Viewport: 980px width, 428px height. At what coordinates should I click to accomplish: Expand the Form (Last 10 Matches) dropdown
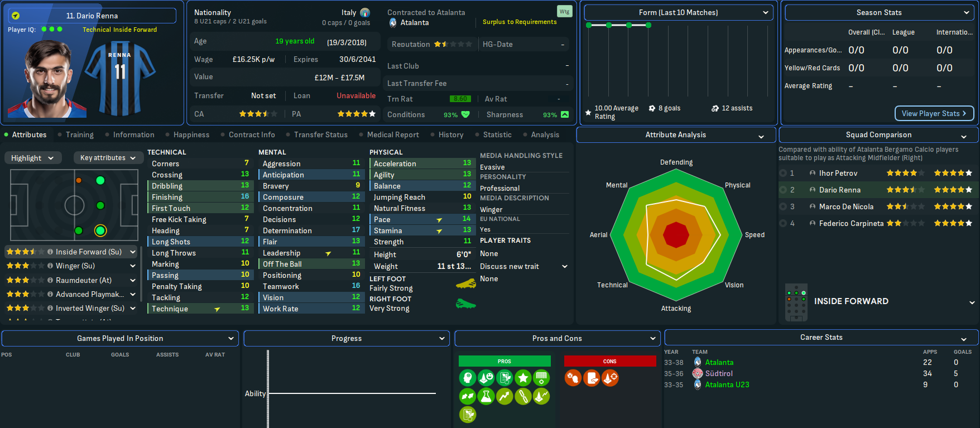(678, 12)
